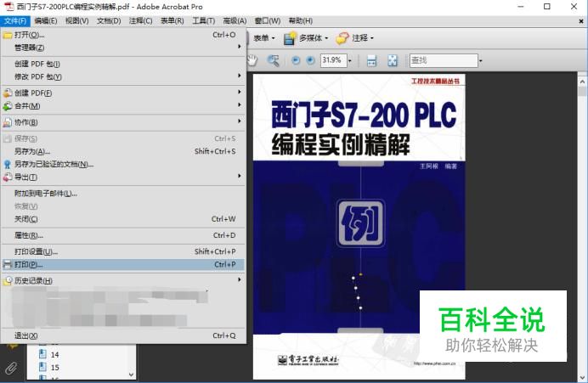Image resolution: width=588 pixels, height=383 pixels.
Task: Open the 帮助(H) menu
Action: pos(301,21)
